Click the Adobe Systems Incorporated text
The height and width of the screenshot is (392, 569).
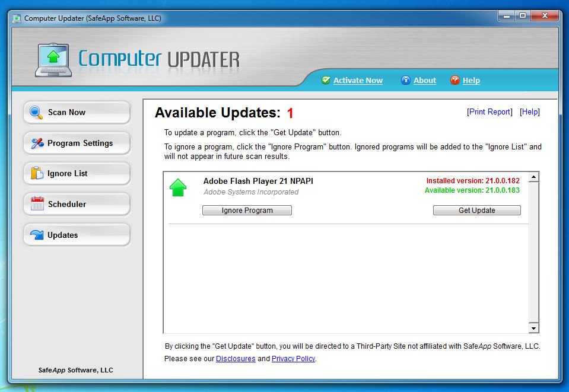click(x=251, y=192)
